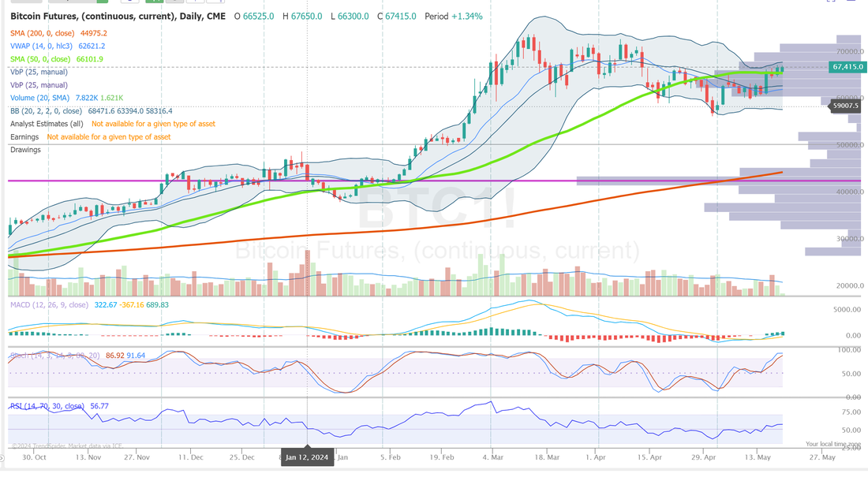Click the 13. May date label
The height and width of the screenshot is (477, 868).
(758, 457)
